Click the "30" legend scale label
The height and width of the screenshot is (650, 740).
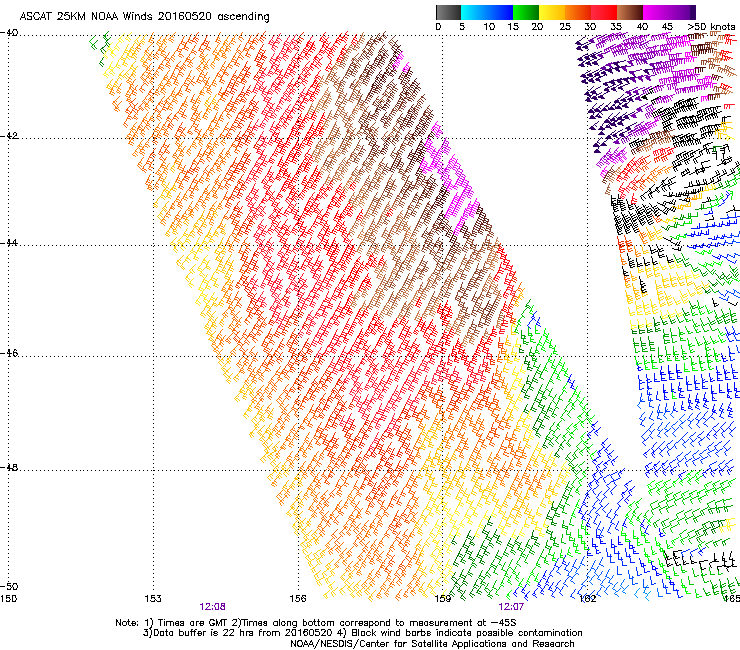pyautogui.click(x=590, y=27)
